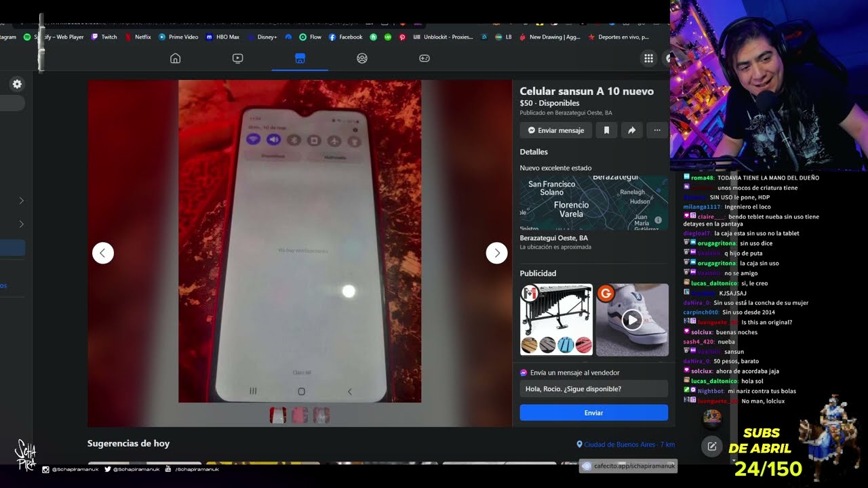
Task: Edit the seller message input field
Action: 594,389
